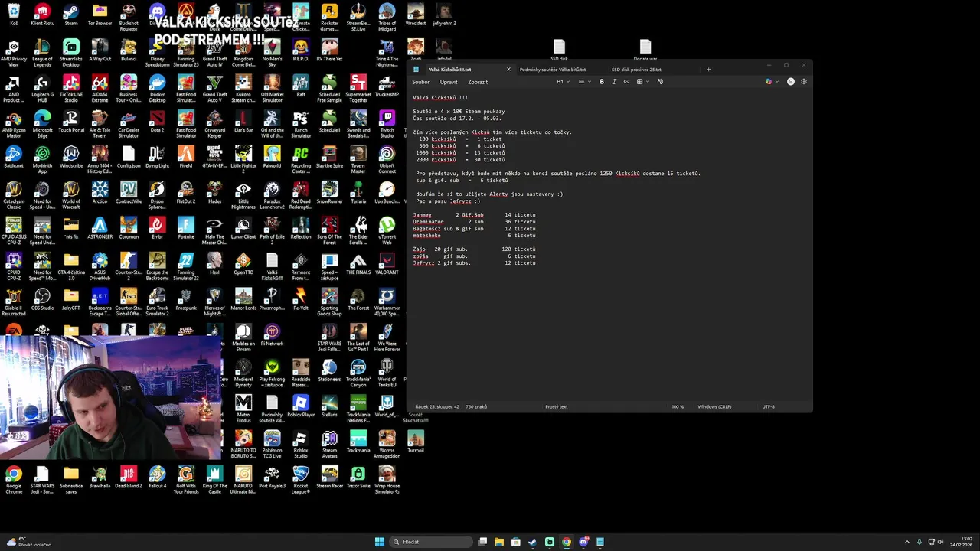Open Windows Start menu
This screenshot has height=551, width=980.
(x=379, y=542)
